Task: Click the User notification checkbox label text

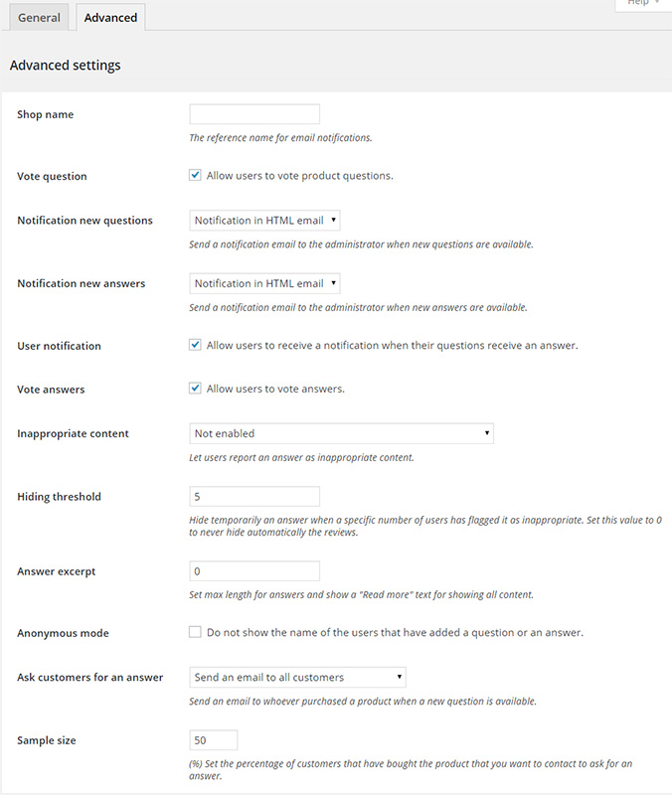Action: pos(392,346)
